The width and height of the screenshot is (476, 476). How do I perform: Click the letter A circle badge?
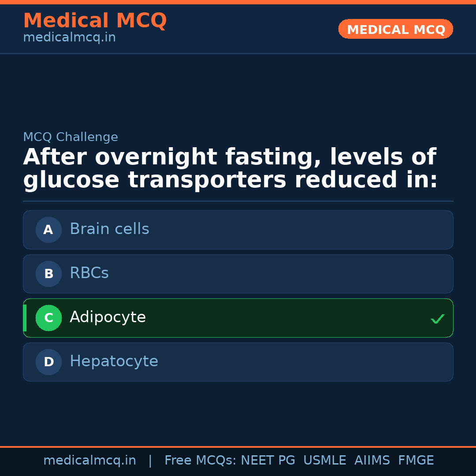click(x=48, y=230)
